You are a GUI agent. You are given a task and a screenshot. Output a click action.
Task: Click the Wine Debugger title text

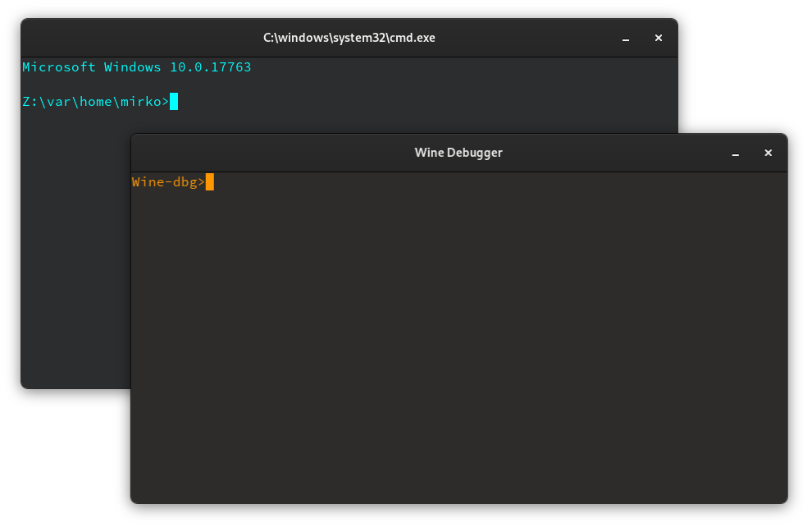(458, 153)
